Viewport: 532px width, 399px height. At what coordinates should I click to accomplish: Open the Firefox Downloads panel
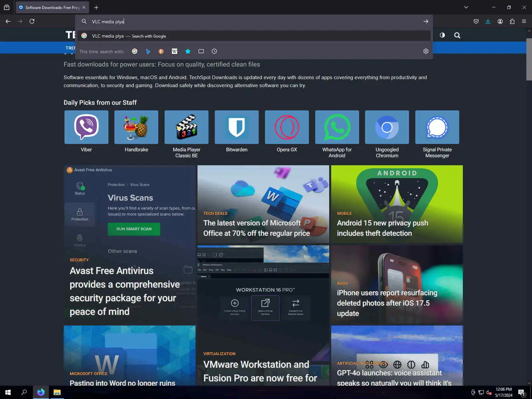click(488, 21)
